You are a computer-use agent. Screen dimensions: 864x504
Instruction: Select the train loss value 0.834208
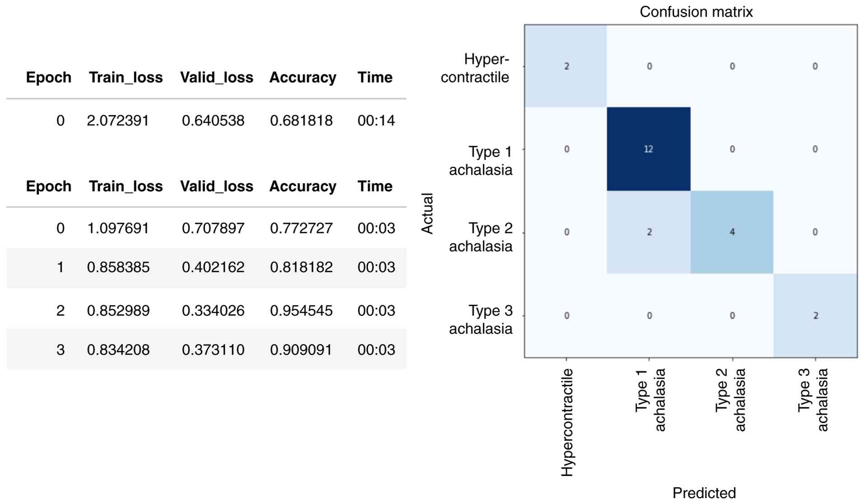118,350
